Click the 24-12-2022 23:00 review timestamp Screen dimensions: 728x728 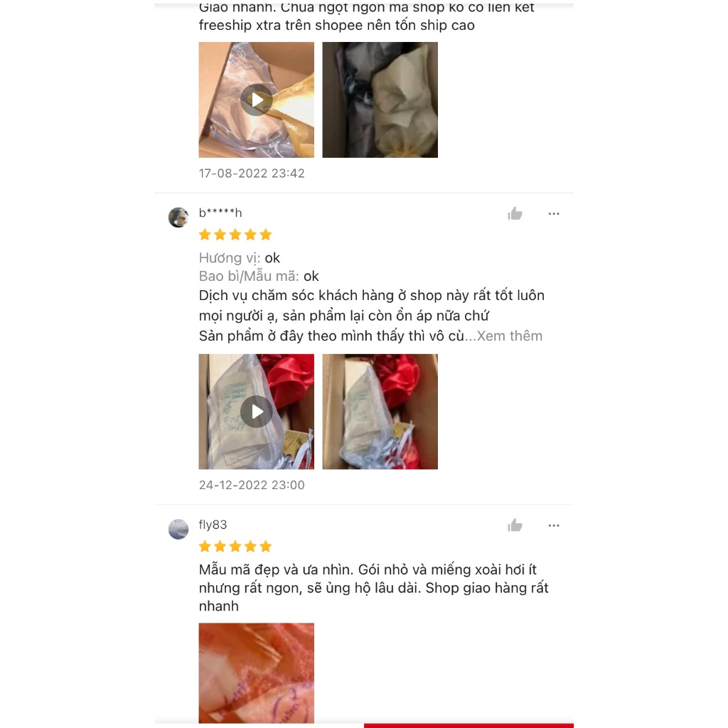pos(252,485)
